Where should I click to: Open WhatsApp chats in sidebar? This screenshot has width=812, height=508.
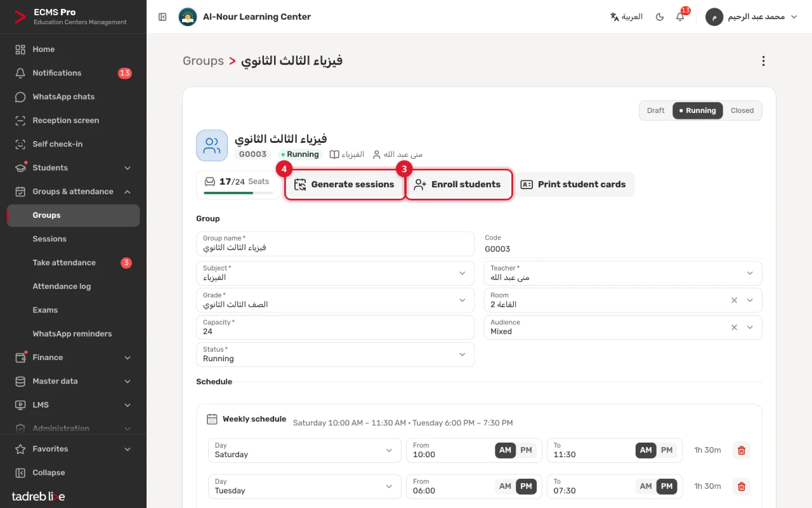click(x=74, y=97)
